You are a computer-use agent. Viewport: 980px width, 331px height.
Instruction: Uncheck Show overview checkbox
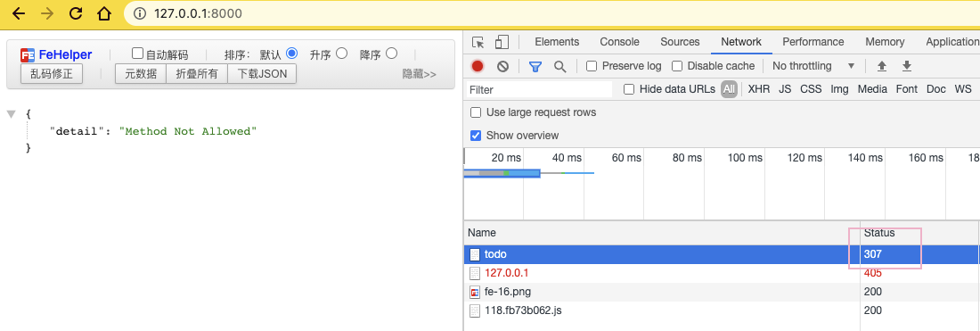tap(476, 135)
